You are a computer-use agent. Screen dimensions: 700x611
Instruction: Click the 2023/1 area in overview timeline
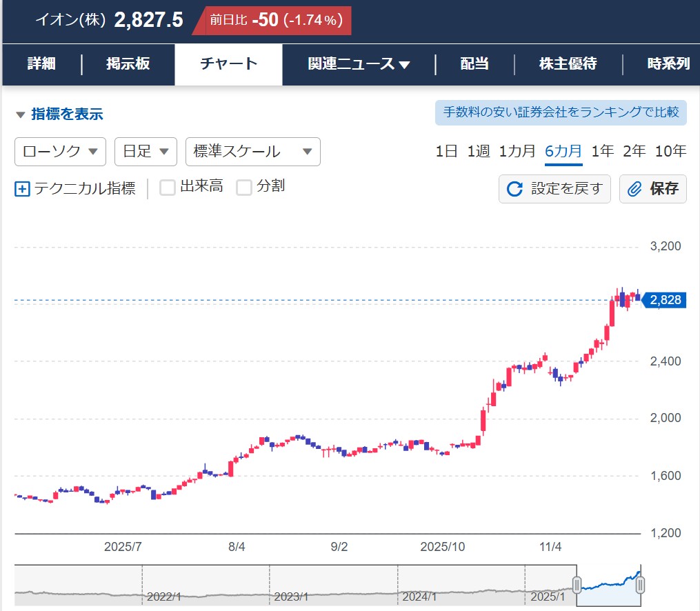pos(290,594)
